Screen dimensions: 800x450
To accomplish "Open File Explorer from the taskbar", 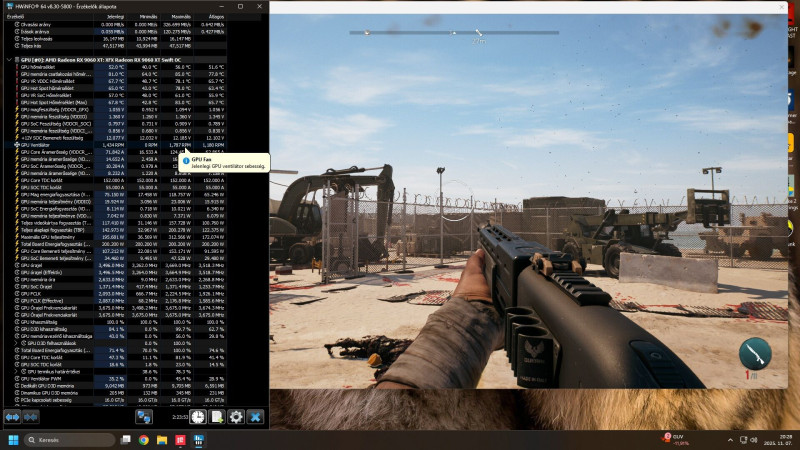I will (162, 440).
